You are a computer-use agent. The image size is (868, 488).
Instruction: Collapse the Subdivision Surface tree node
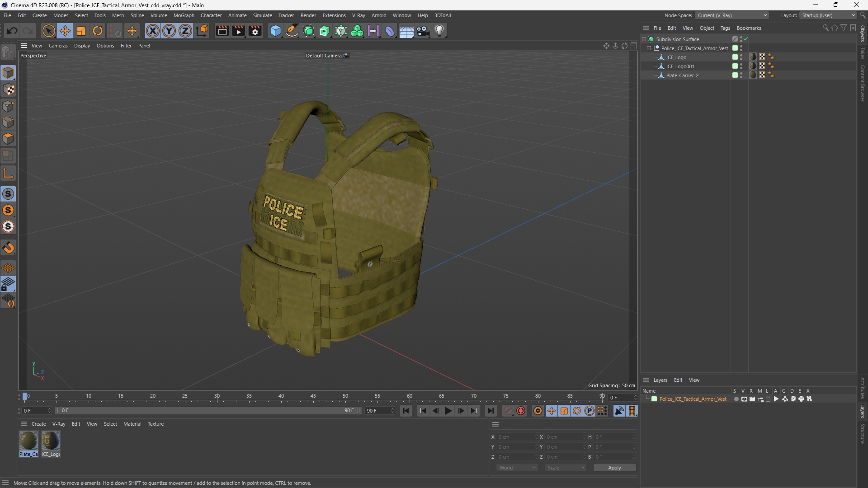click(x=644, y=39)
